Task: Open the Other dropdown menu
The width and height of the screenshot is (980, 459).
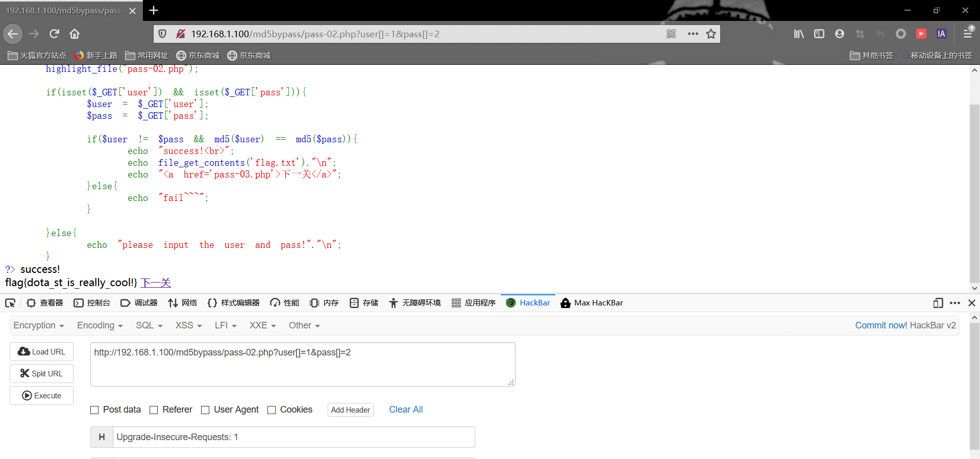Action: [304, 325]
